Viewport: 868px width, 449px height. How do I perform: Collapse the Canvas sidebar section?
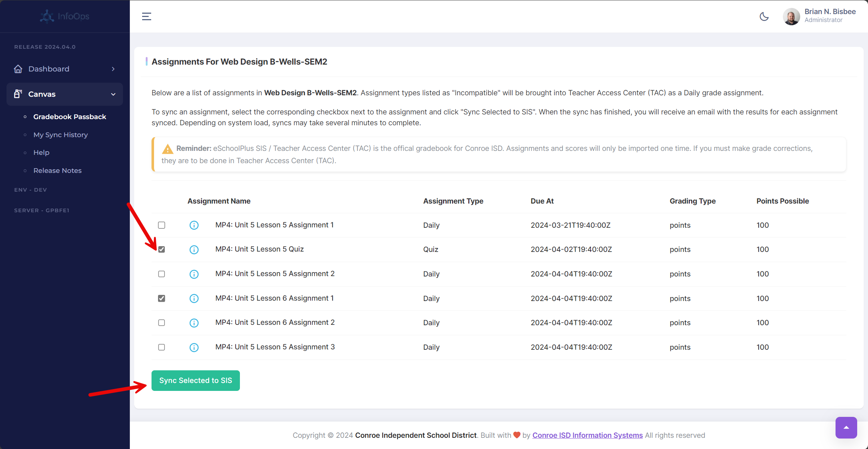click(113, 94)
